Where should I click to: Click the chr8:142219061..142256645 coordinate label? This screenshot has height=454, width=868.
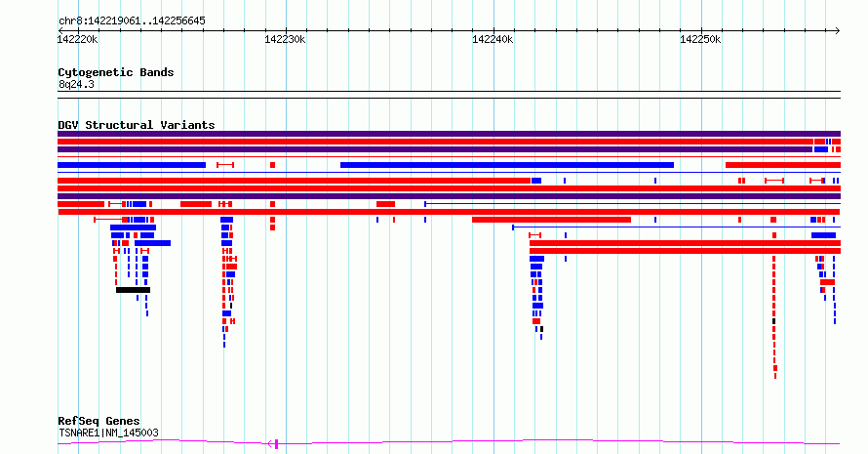click(x=132, y=21)
